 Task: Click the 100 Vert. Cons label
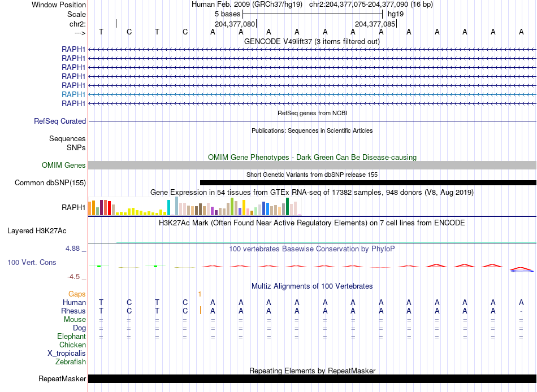32,262
